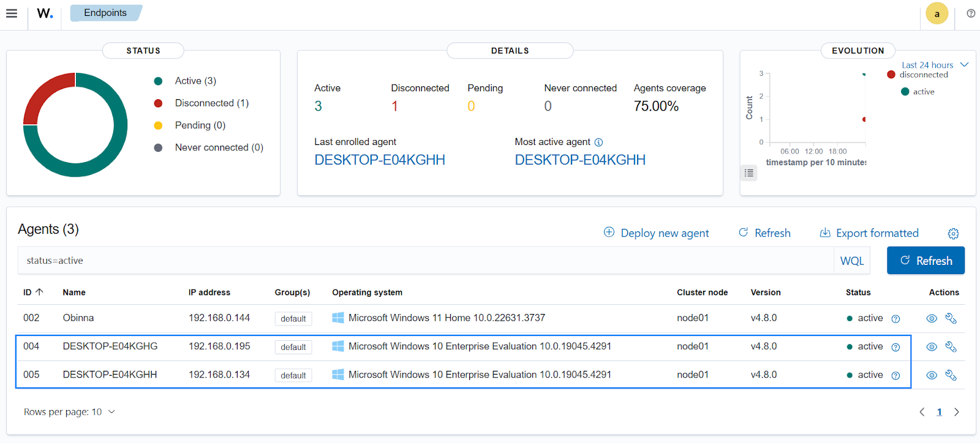The width and height of the screenshot is (980, 443).
Task: Sort table by Name column
Action: (x=74, y=292)
